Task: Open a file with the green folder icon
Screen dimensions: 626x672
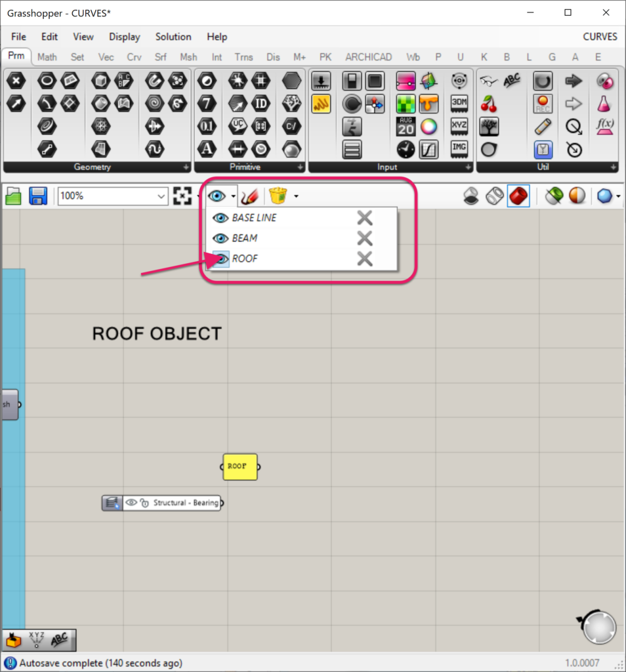Action: coord(13,196)
